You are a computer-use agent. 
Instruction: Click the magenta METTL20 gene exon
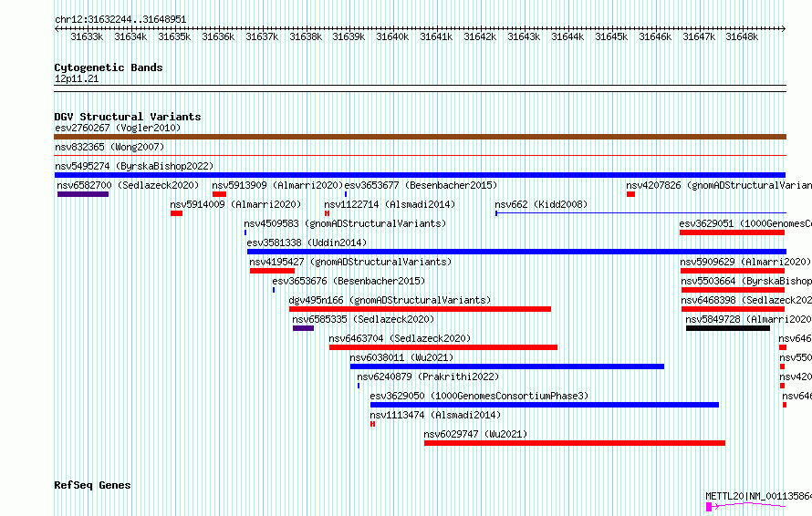pos(708,507)
